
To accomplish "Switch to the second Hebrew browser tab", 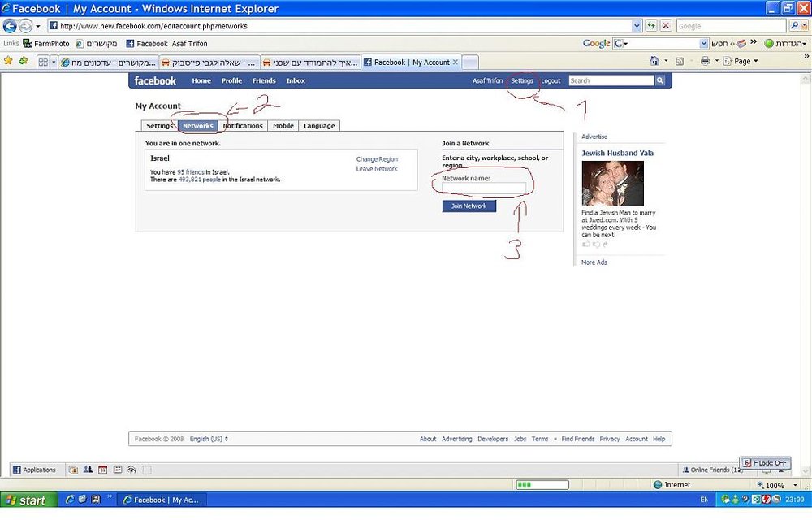I will (209, 62).
